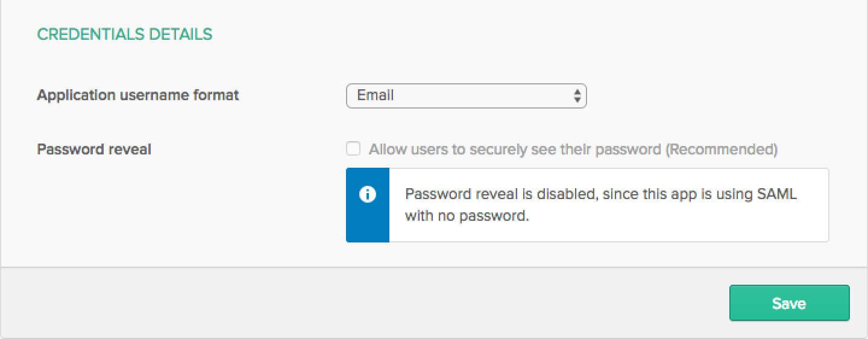Viewport: 868px width, 339px height.
Task: Click the "(Recommended)" text beside the checkbox
Action: 722,149
